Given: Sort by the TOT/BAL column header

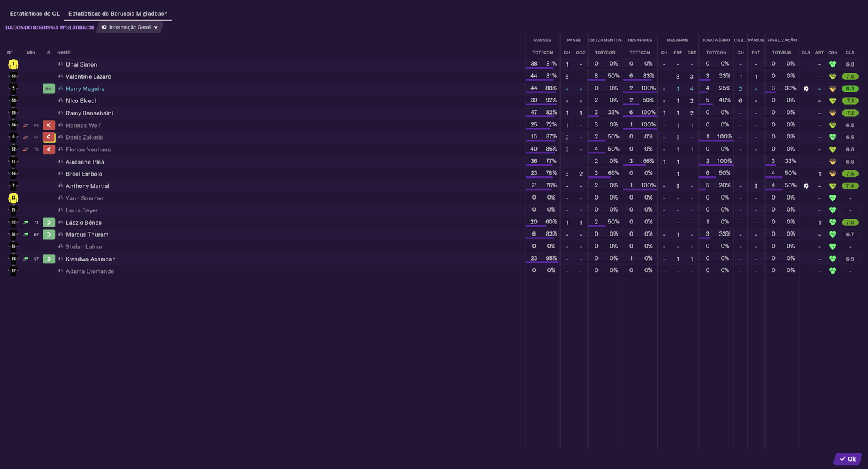Looking at the screenshot, I should (782, 52).
